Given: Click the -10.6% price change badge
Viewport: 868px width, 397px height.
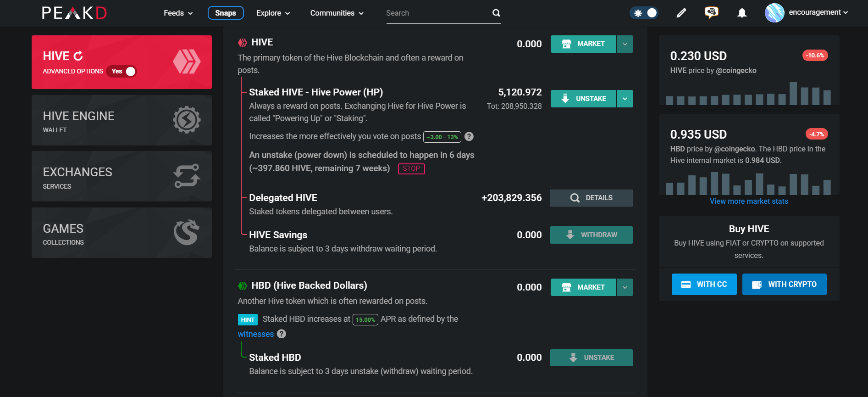Looking at the screenshot, I should 815,56.
